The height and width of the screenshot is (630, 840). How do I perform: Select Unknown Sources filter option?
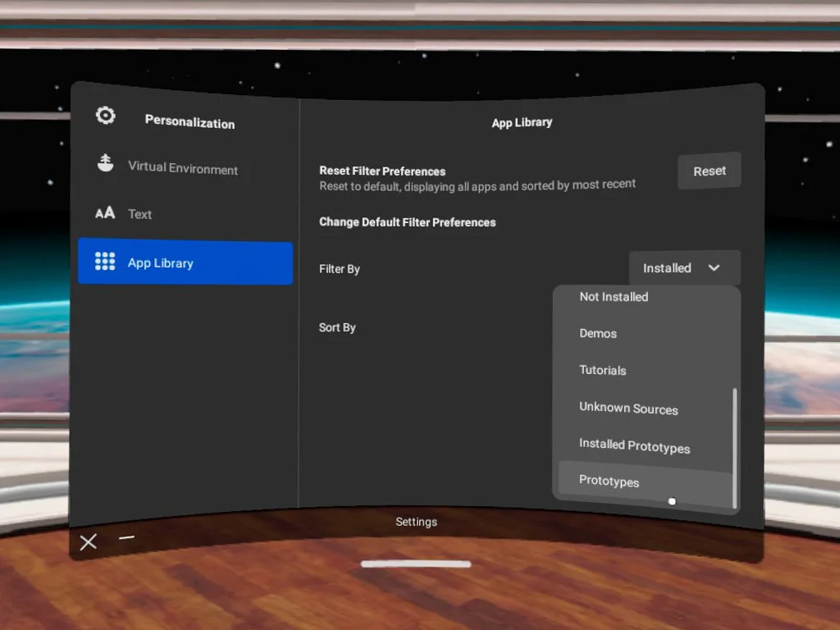click(x=628, y=408)
